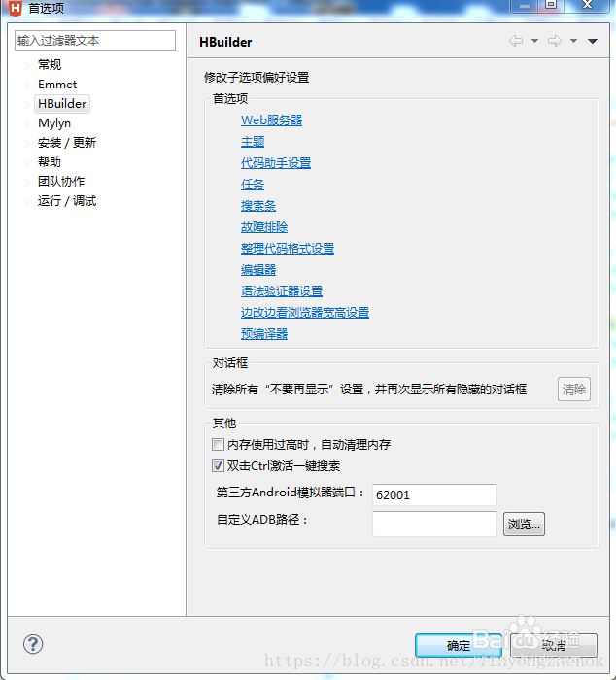This screenshot has width=616, height=680.
Task: Expand the 运行 / 调试 tree node
Action: (27, 201)
